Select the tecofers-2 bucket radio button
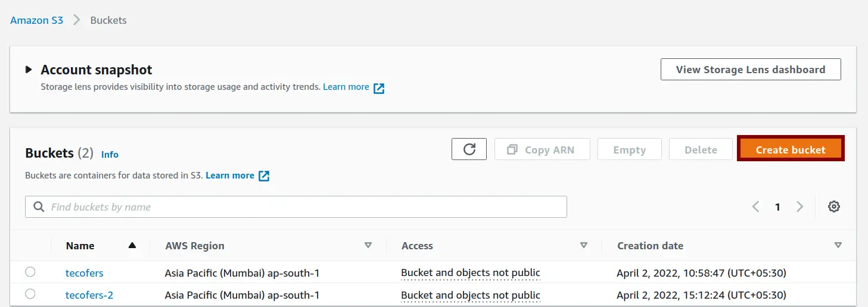868x307 pixels. pos(30,293)
